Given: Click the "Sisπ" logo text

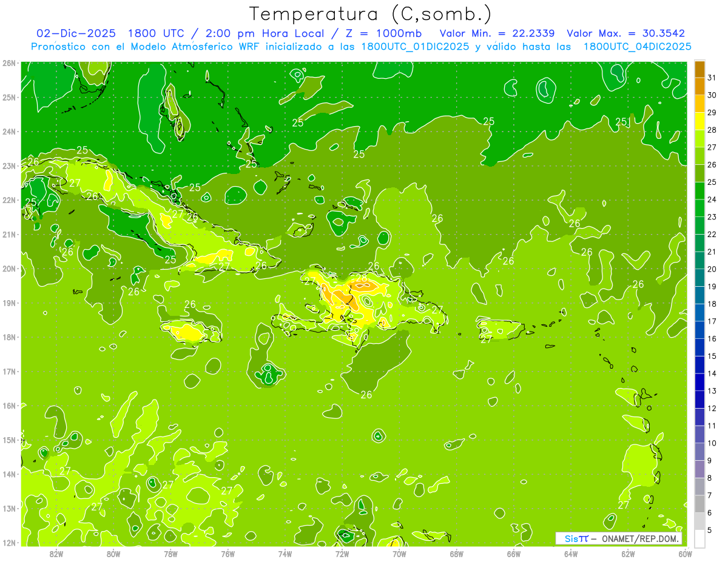Looking at the screenshot, I should click(x=576, y=538).
